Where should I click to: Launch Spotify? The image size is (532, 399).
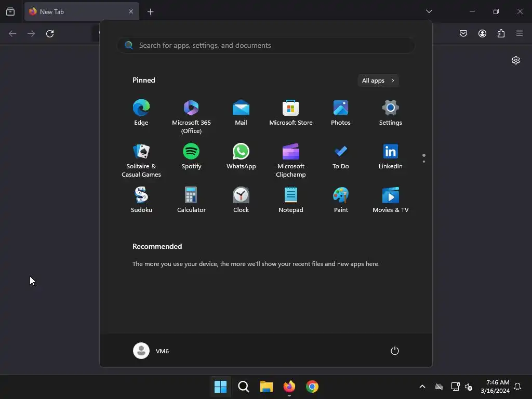[x=191, y=156]
